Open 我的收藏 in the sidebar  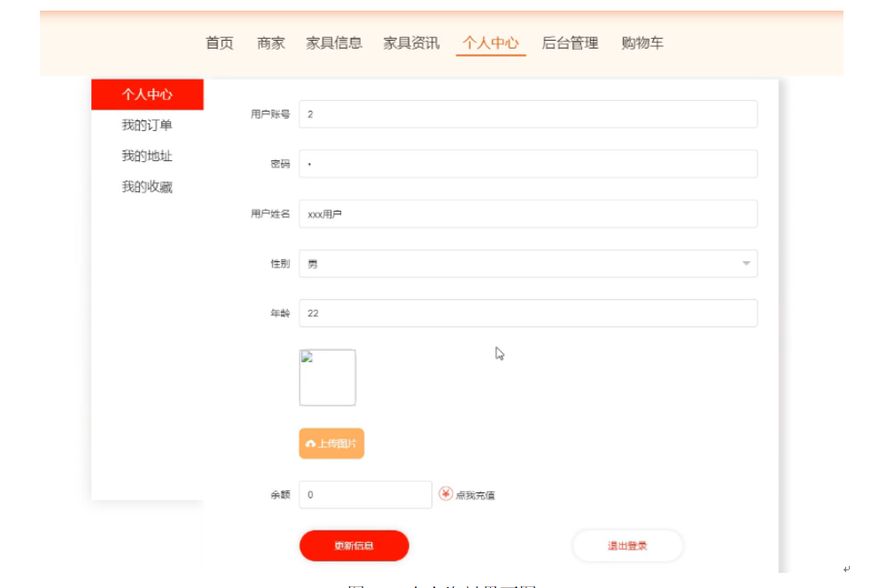pos(147,187)
